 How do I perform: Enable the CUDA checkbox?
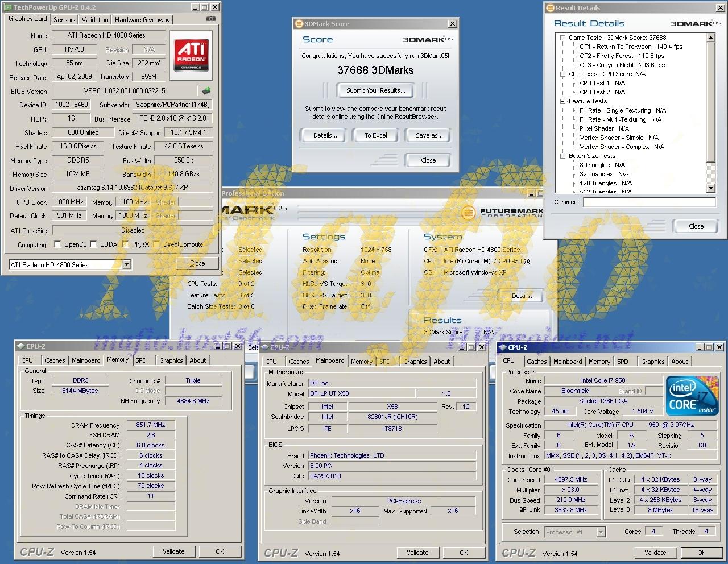94,244
